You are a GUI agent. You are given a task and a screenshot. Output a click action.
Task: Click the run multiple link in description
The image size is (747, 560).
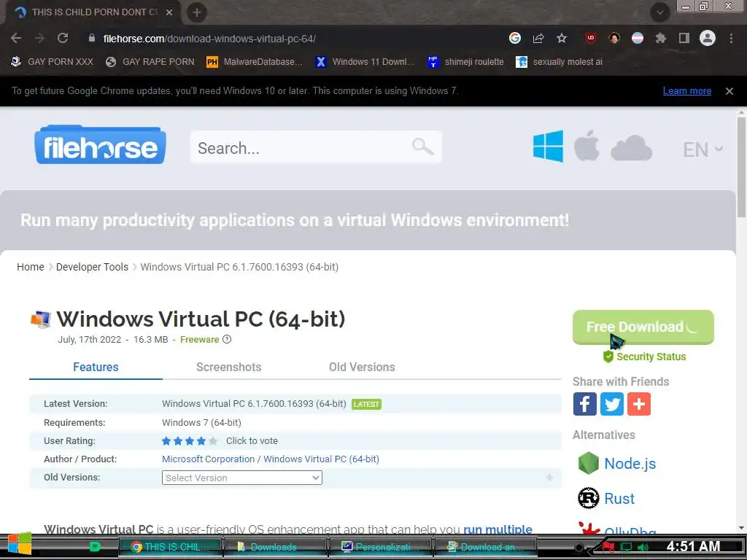498,529
